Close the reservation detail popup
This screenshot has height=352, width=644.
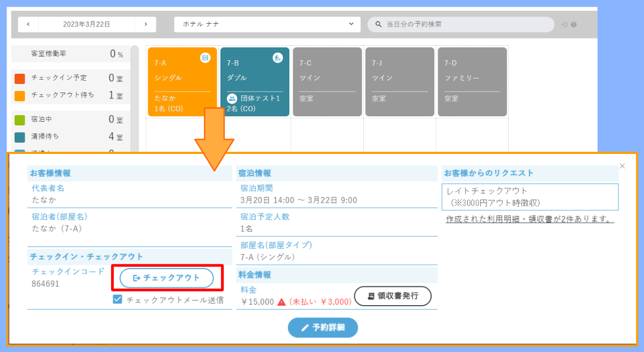pos(622,166)
